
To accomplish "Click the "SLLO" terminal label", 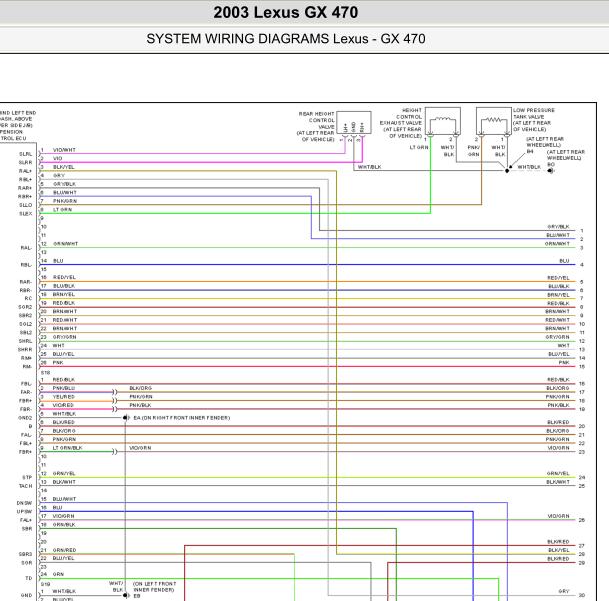I will (x=26, y=205).
